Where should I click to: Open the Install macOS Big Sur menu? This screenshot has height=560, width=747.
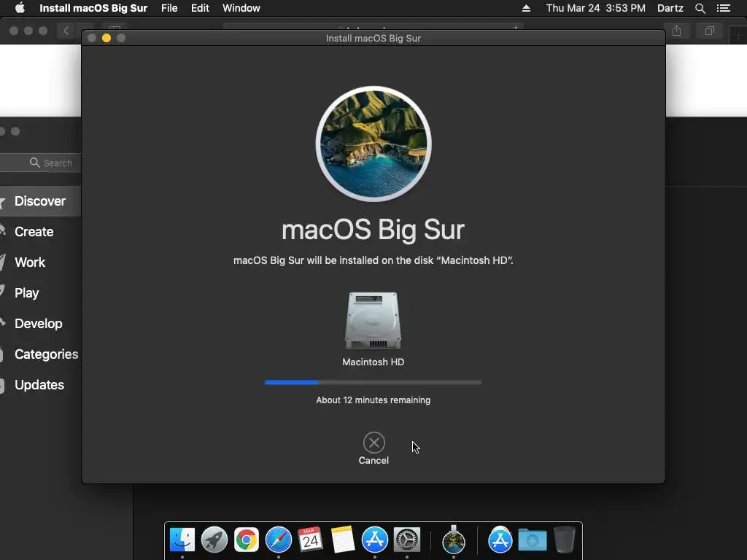click(x=93, y=8)
